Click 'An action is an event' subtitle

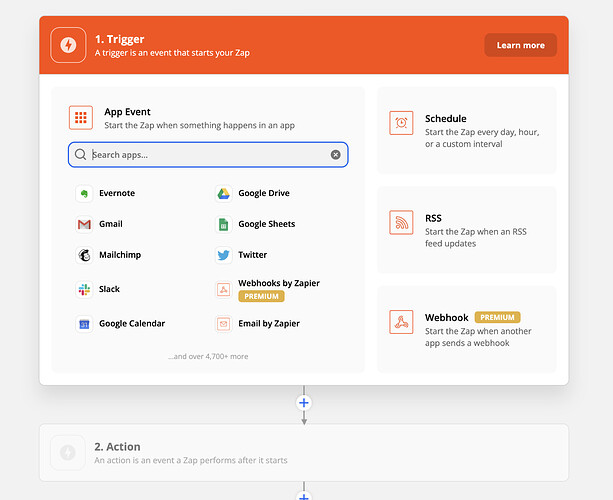pyautogui.click(x=191, y=461)
